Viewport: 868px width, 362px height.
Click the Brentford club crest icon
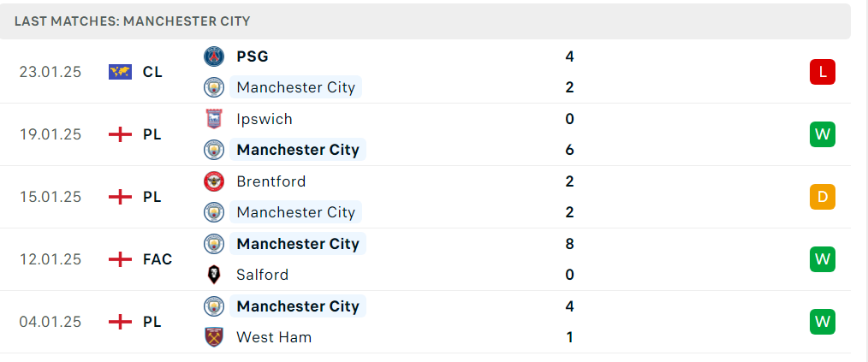click(x=214, y=181)
